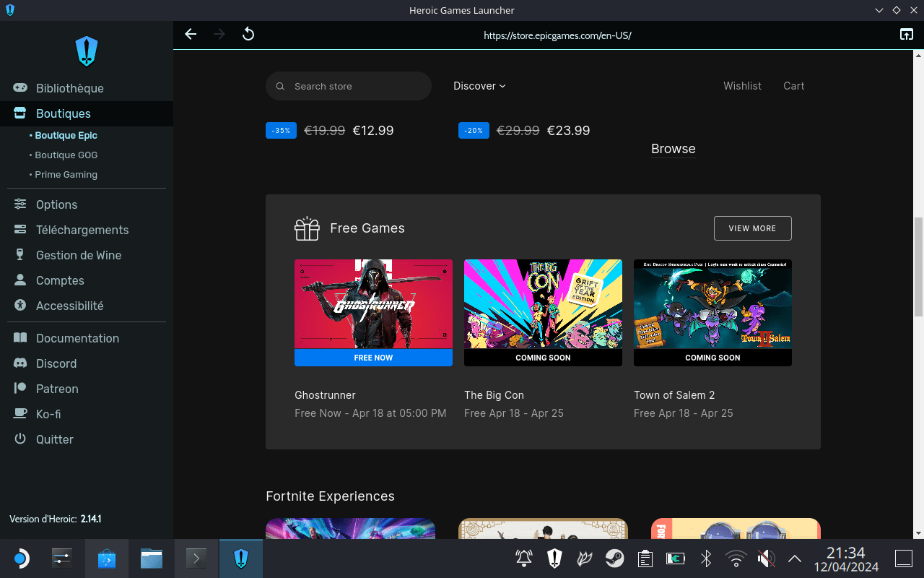Open Discover store app in taskbar
Viewport: 924px width, 578px height.
click(107, 558)
